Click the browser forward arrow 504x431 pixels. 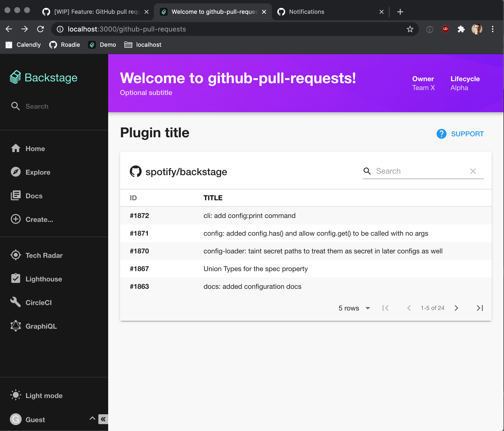[25, 29]
